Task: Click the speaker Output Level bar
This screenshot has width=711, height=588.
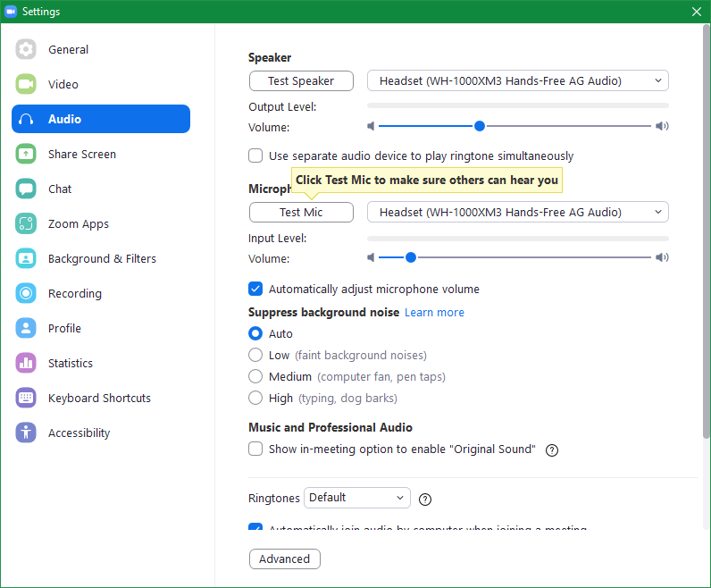Action: pyautogui.click(x=518, y=105)
